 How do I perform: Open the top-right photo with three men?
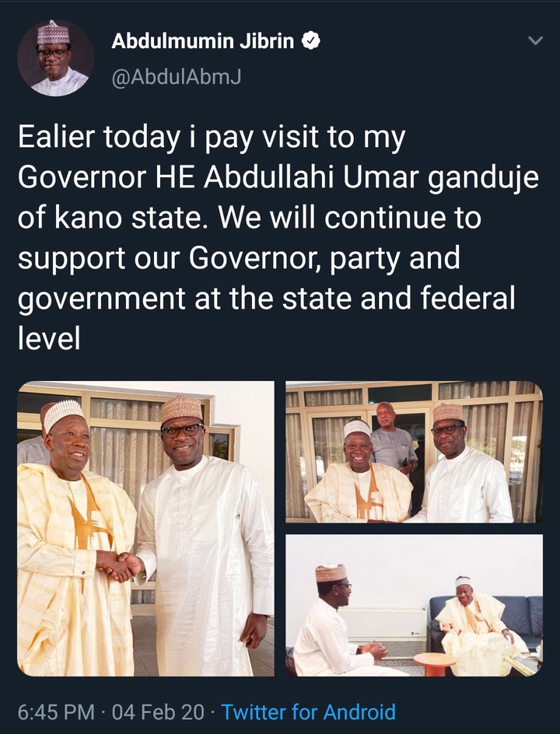tap(414, 452)
